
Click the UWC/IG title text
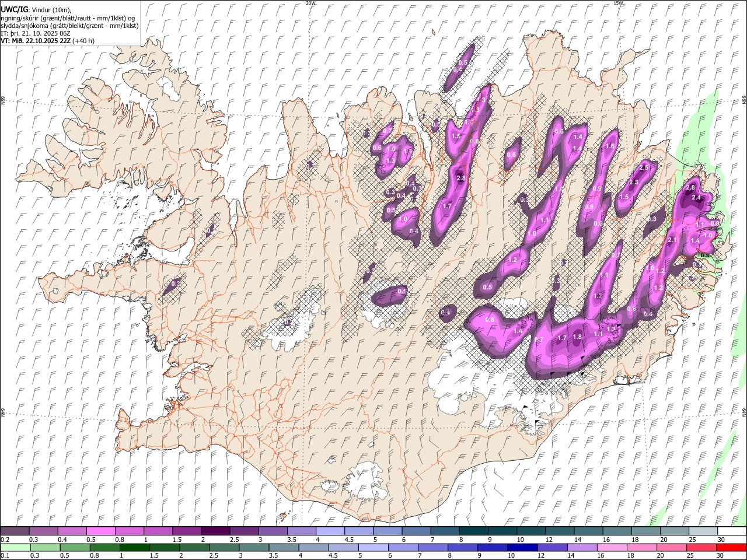14,10
